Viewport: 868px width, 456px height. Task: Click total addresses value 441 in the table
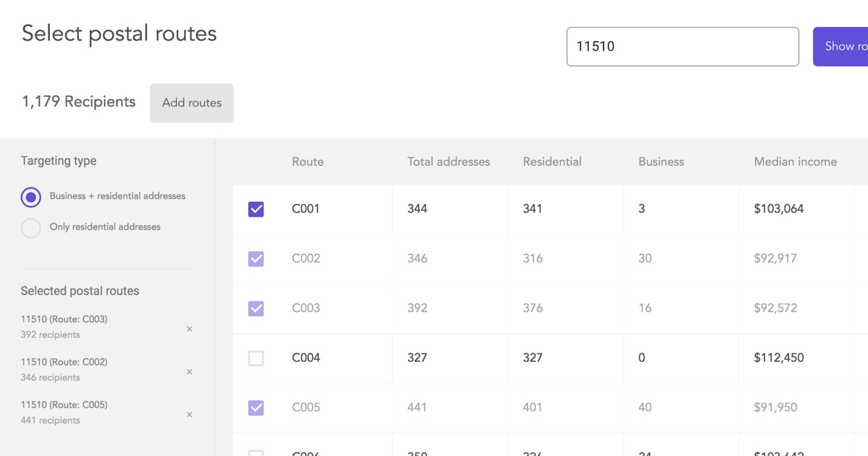point(417,408)
